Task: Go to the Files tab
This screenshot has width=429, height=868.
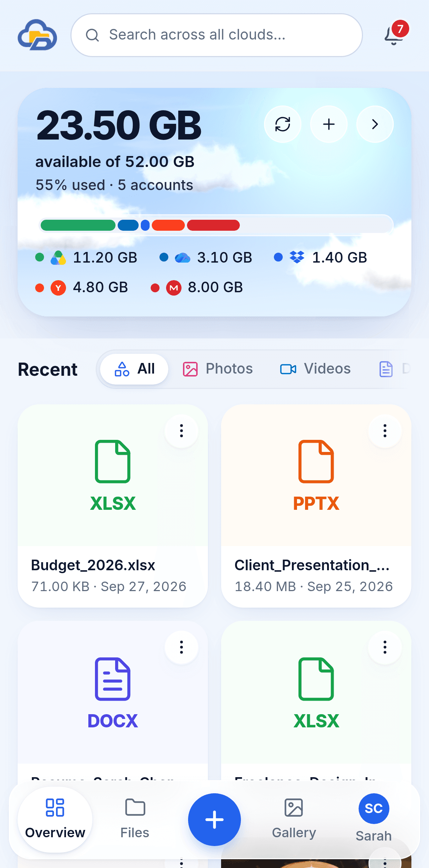Action: pyautogui.click(x=135, y=819)
